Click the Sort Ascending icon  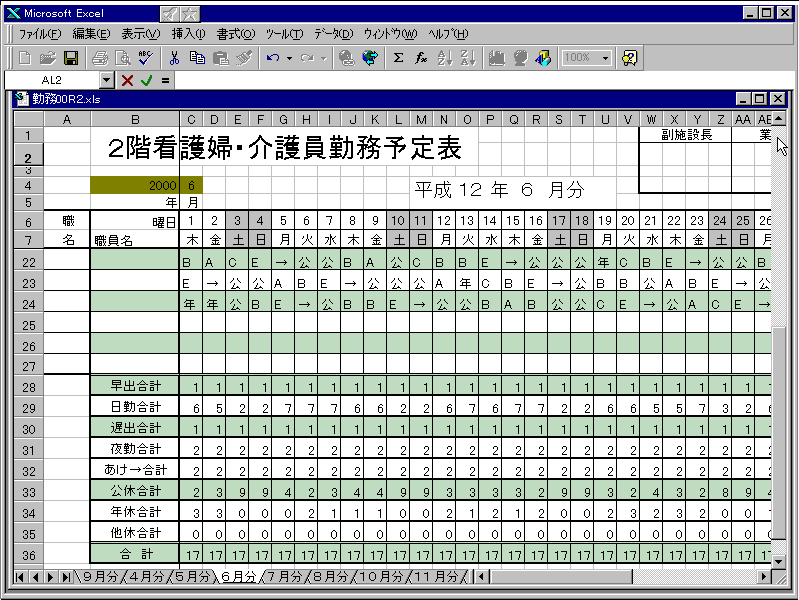click(x=445, y=58)
